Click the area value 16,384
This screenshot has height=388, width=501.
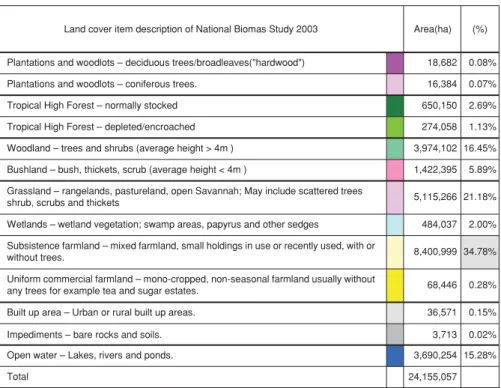click(x=442, y=84)
